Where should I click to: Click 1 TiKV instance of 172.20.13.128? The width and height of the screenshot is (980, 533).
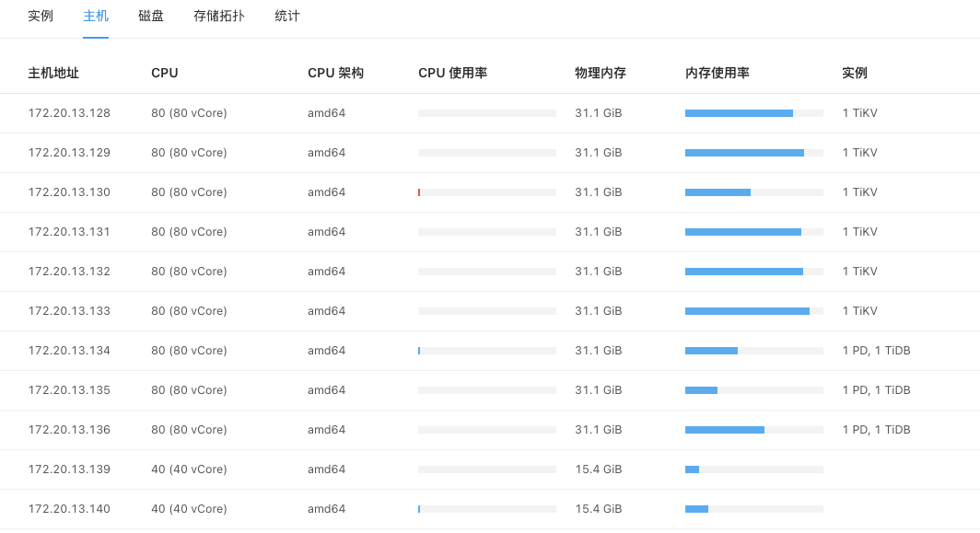tap(860, 113)
